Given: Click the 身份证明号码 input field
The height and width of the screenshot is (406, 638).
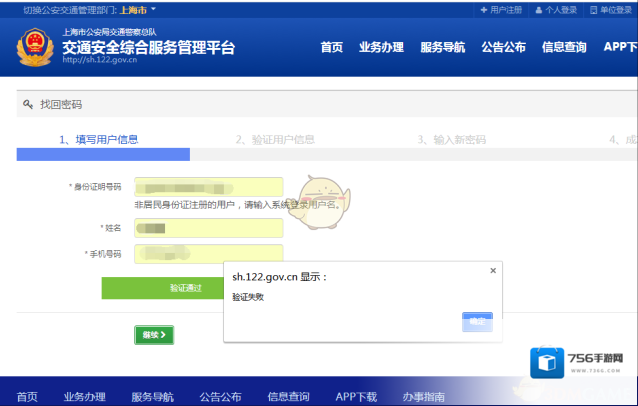Looking at the screenshot, I should click(x=209, y=187).
